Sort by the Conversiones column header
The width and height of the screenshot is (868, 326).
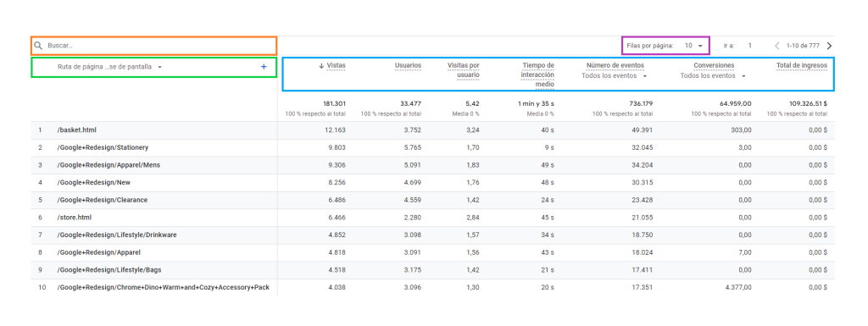[714, 66]
